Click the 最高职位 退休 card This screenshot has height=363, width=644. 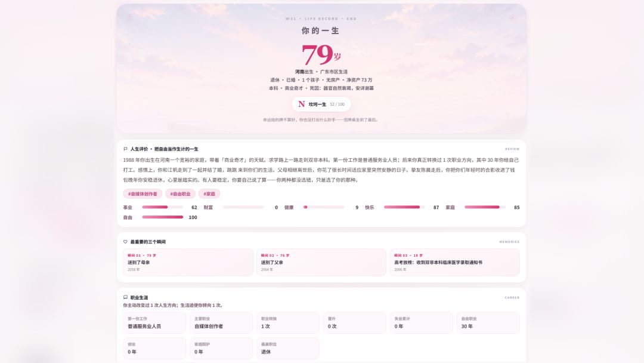(288, 348)
